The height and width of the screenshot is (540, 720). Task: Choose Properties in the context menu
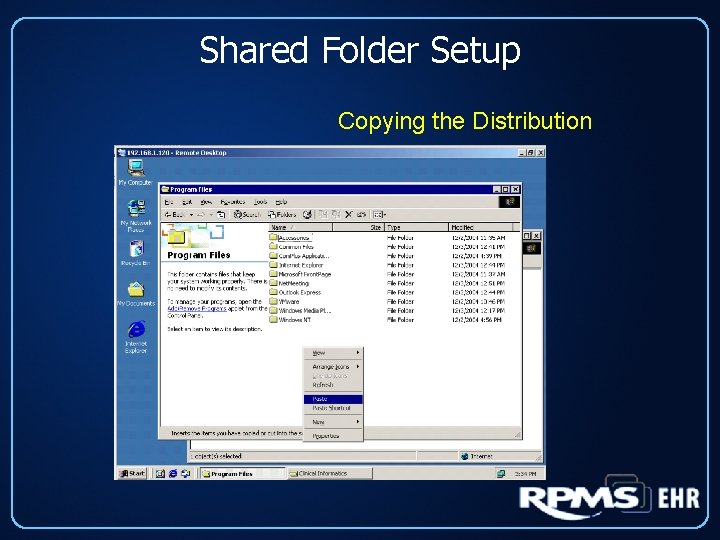[x=333, y=436]
